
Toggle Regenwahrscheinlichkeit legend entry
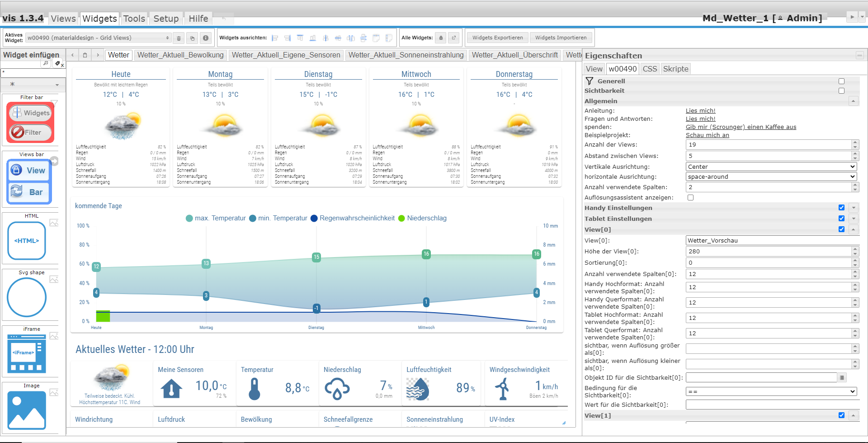point(353,218)
